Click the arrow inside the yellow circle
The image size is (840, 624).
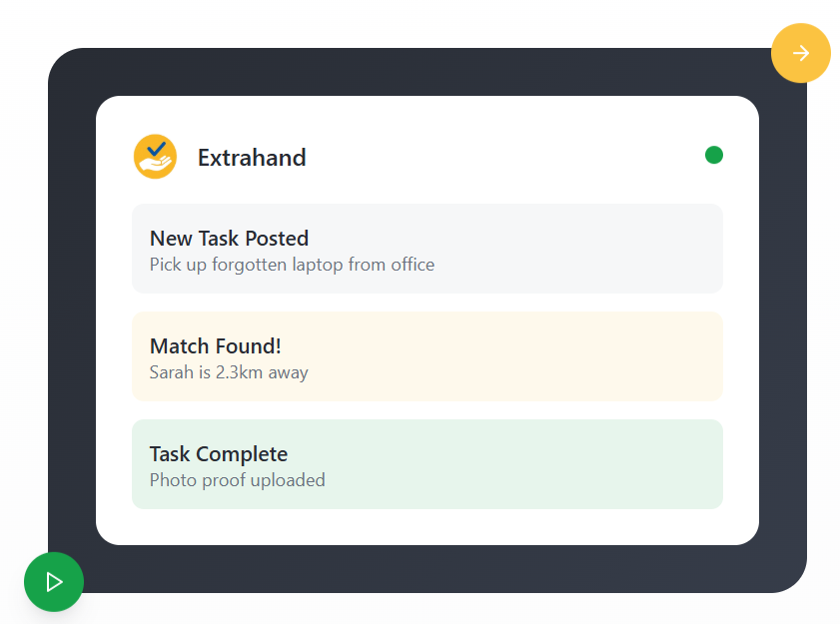(x=800, y=53)
